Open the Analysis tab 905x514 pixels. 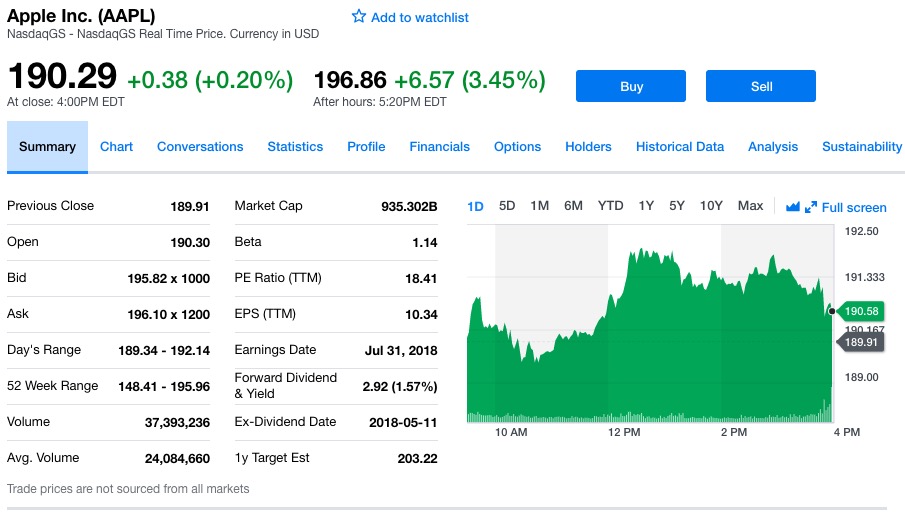(x=773, y=147)
